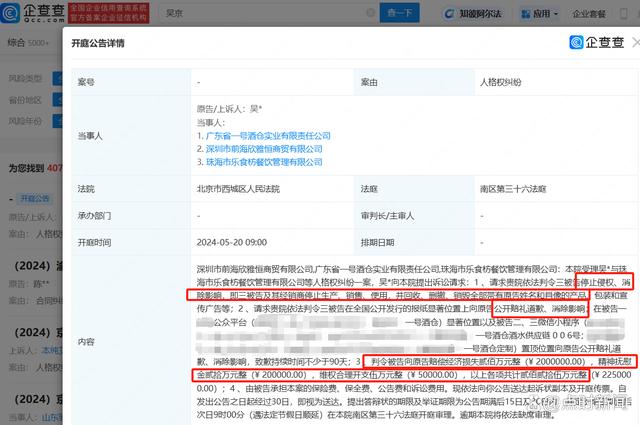The height and width of the screenshot is (425, 640).
Task: Click the 查一下 search button
Action: [x=399, y=13]
